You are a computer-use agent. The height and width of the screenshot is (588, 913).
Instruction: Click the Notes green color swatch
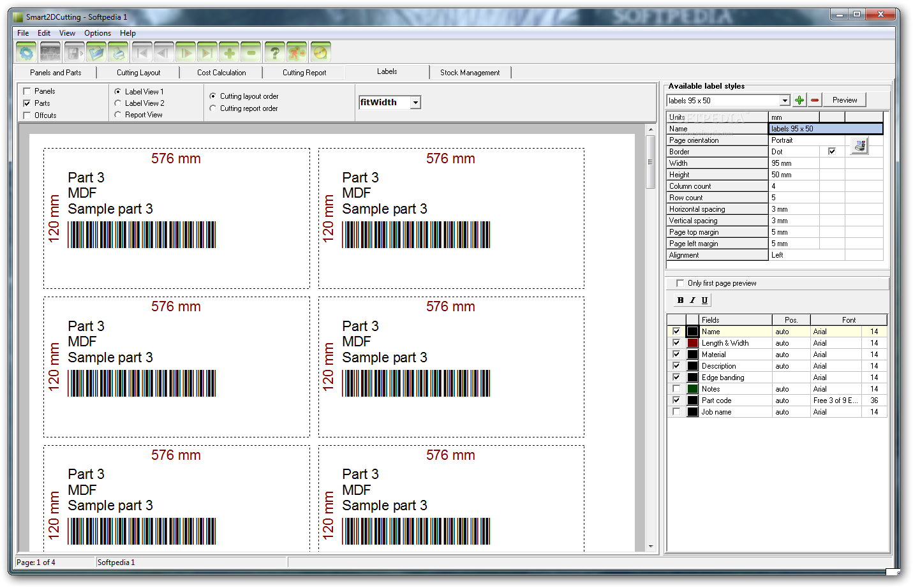point(692,389)
